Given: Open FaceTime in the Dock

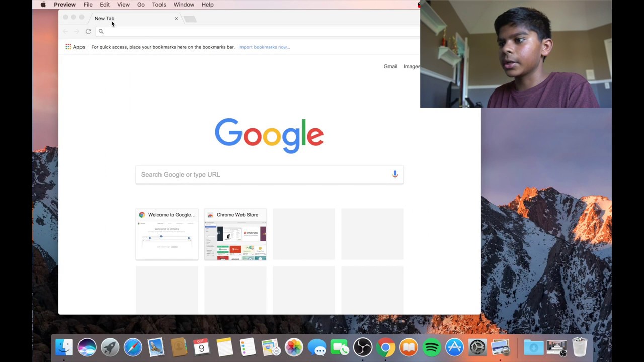Looking at the screenshot, I should pyautogui.click(x=340, y=347).
